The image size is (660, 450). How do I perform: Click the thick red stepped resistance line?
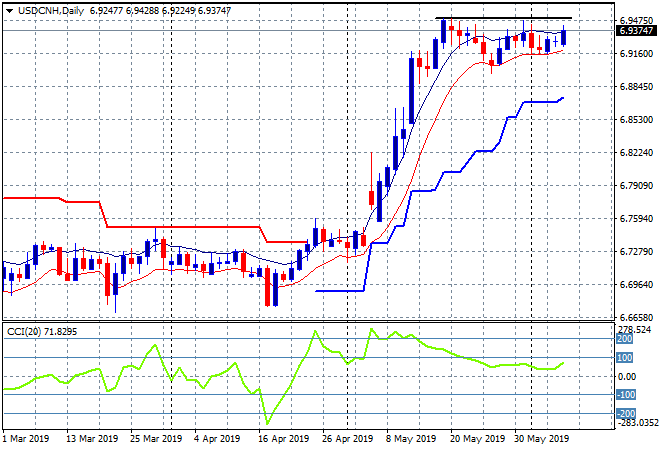[x=181, y=227]
